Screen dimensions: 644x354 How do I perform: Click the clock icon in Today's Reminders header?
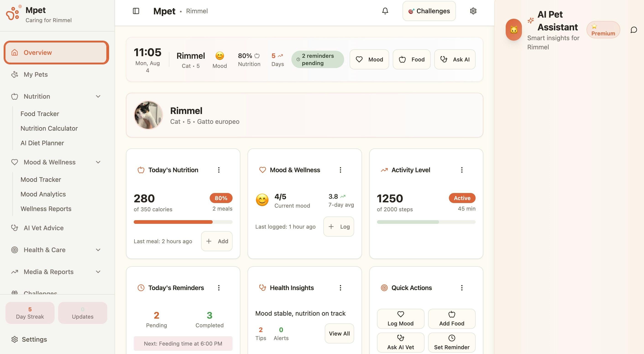pos(141,288)
